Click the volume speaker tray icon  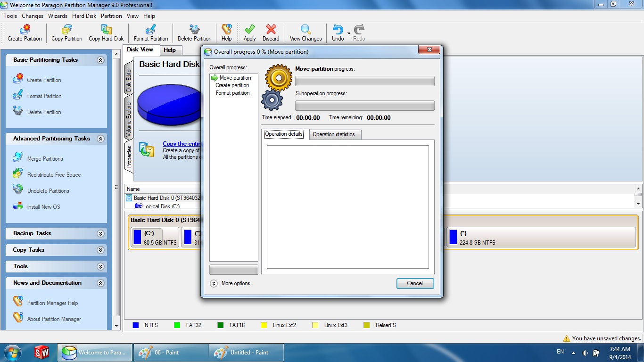tap(585, 353)
